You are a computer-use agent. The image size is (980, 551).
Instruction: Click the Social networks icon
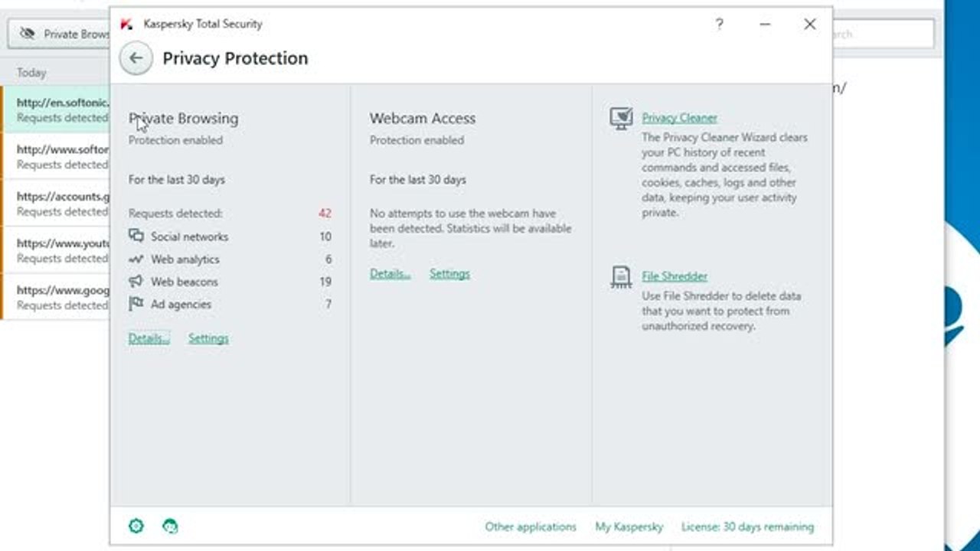tap(136, 236)
